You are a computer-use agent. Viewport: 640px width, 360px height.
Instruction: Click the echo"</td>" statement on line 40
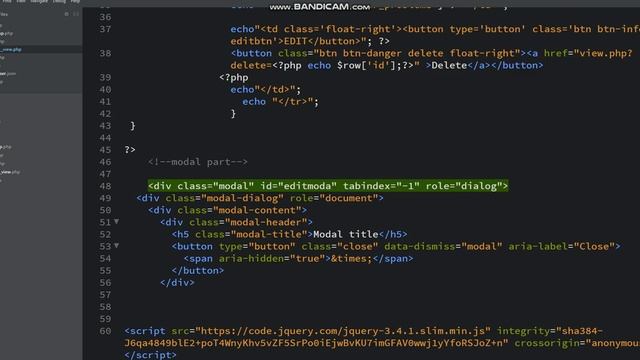click(x=266, y=89)
